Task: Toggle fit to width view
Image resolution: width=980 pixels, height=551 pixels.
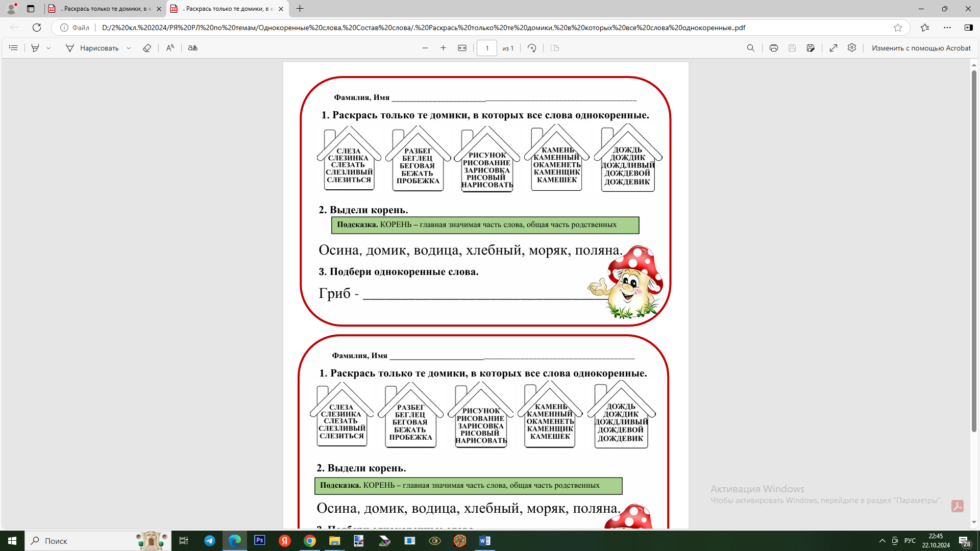Action: pyautogui.click(x=462, y=48)
